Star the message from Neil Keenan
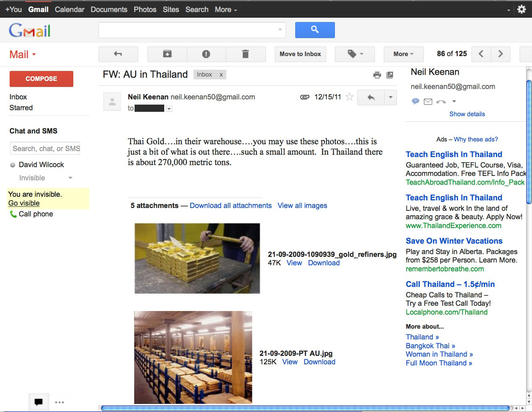 [x=350, y=97]
